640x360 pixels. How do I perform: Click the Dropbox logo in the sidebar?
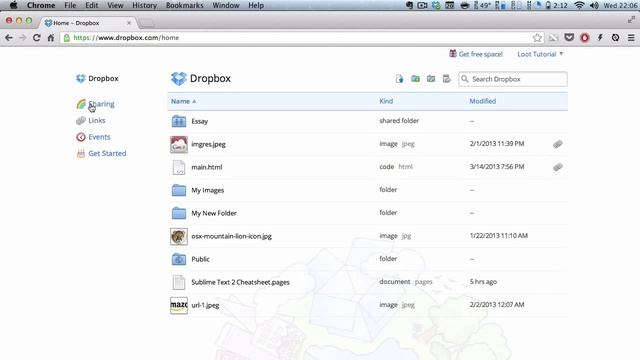point(81,78)
